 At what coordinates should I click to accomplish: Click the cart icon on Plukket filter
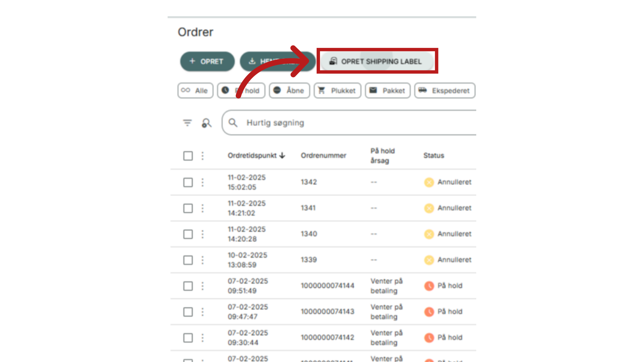pos(322,90)
